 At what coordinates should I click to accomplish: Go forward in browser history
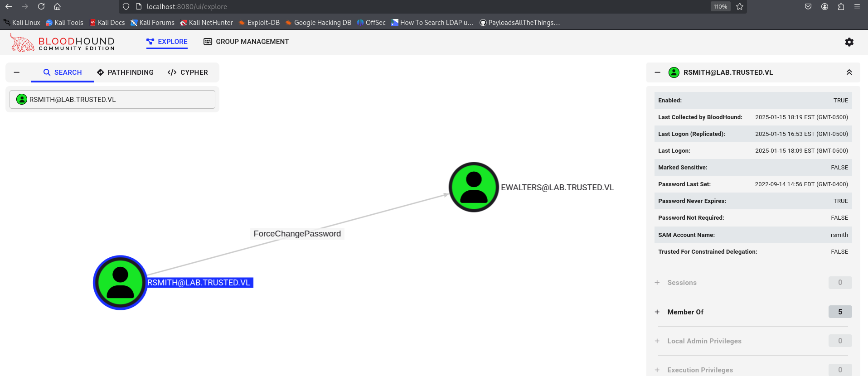pyautogui.click(x=25, y=6)
